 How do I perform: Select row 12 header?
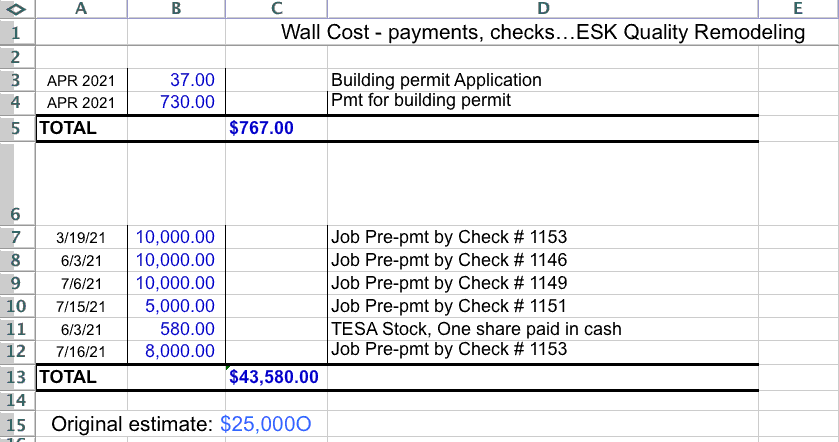17,352
